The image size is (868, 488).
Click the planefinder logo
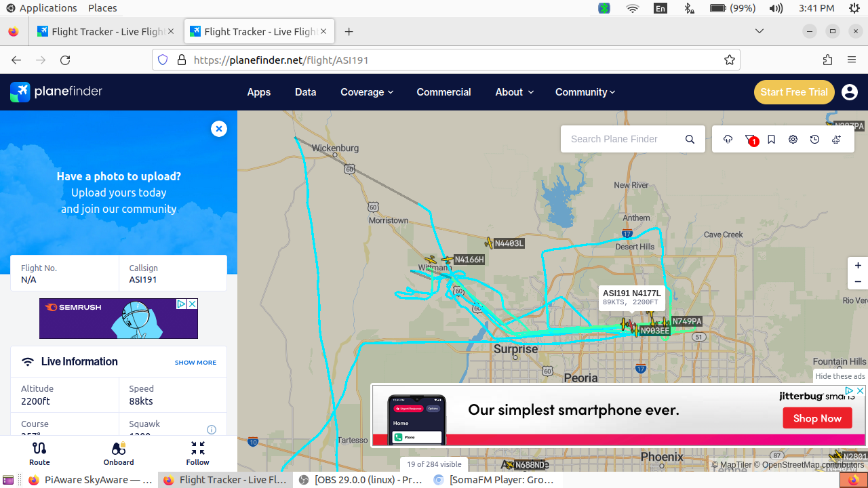(x=56, y=91)
